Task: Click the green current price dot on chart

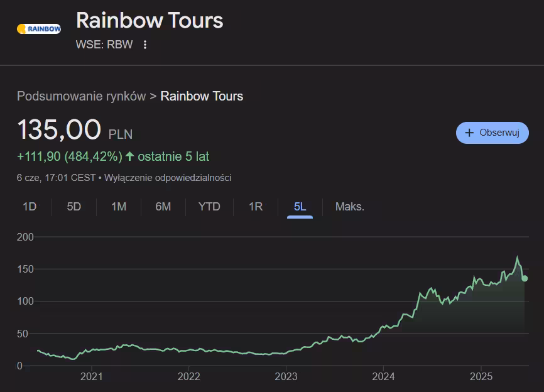Action: [x=525, y=278]
